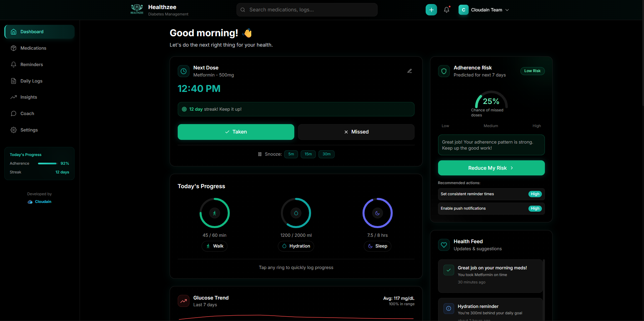Go to Medications in sidebar
Viewport: 644px width, 321px height.
[33, 48]
